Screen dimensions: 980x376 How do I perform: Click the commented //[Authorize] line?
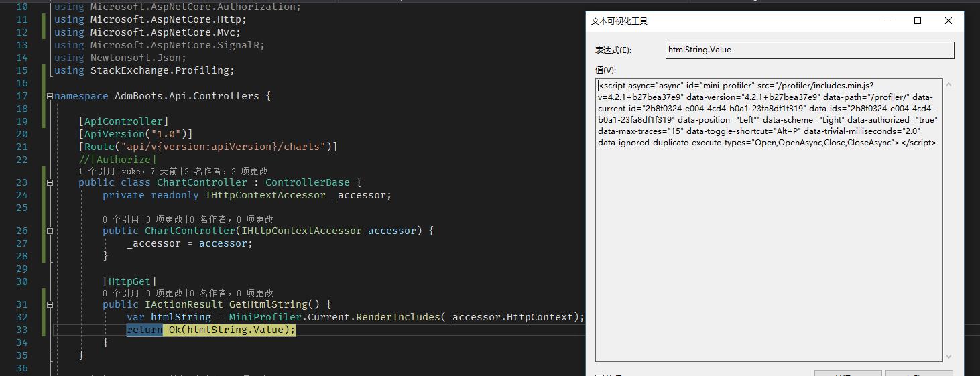tap(117, 160)
